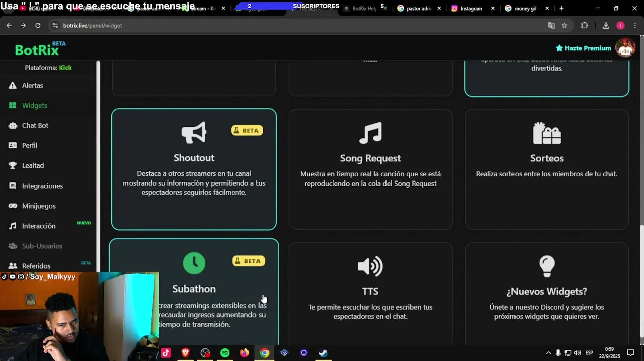Click the translate page icon
Screen dimensions: 644x361
point(551,25)
